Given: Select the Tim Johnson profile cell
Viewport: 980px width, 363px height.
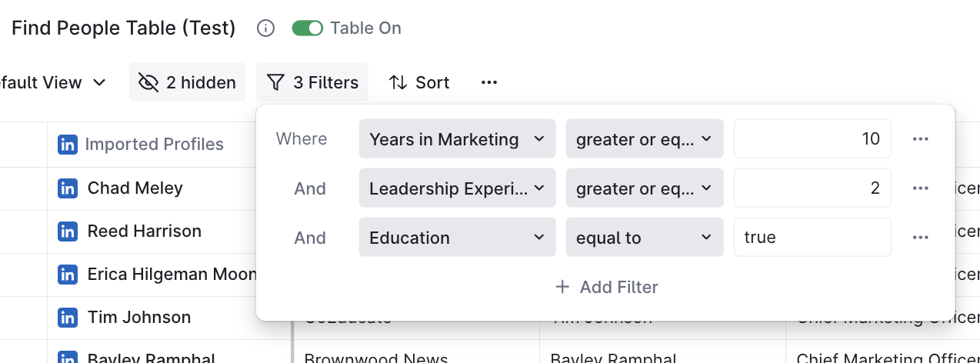Looking at the screenshot, I should coord(152,318).
